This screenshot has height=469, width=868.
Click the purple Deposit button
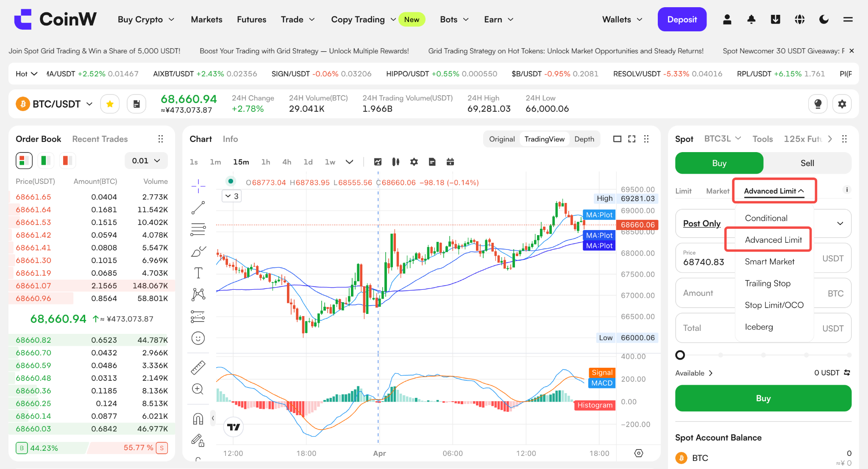(682, 19)
